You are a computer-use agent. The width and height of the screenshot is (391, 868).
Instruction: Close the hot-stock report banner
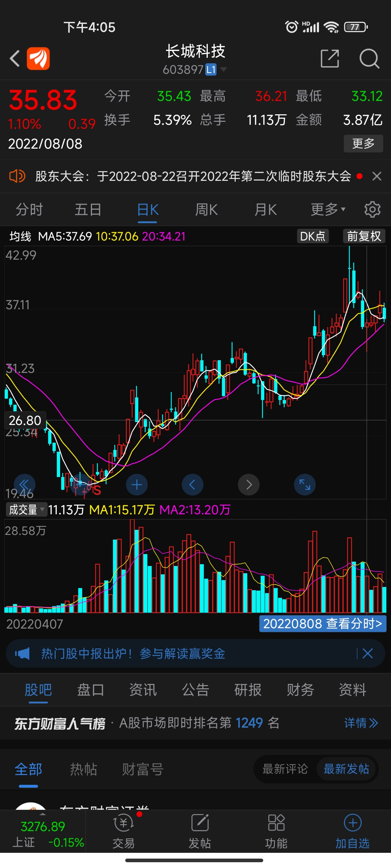[367, 654]
